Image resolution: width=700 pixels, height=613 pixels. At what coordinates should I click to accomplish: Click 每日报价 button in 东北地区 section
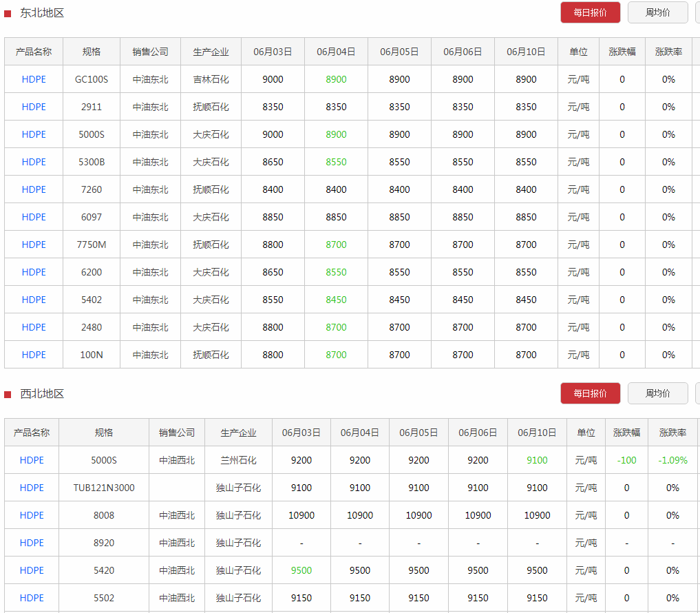click(590, 12)
